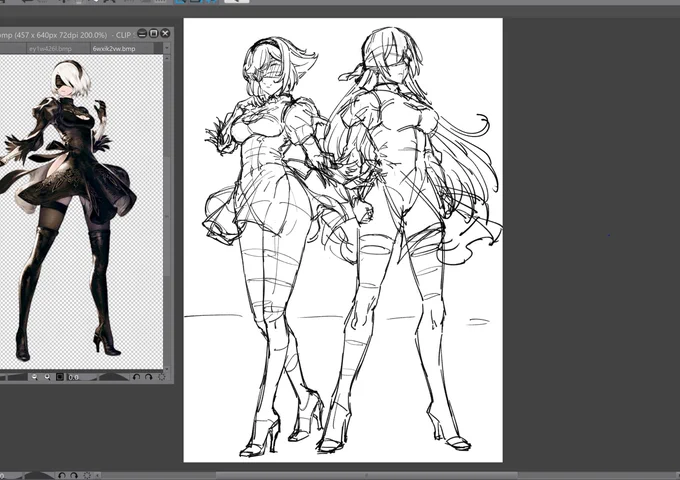The height and width of the screenshot is (480, 680).
Task: Open the canvas tab list dropdown arrow
Action: pyautogui.click(x=167, y=49)
